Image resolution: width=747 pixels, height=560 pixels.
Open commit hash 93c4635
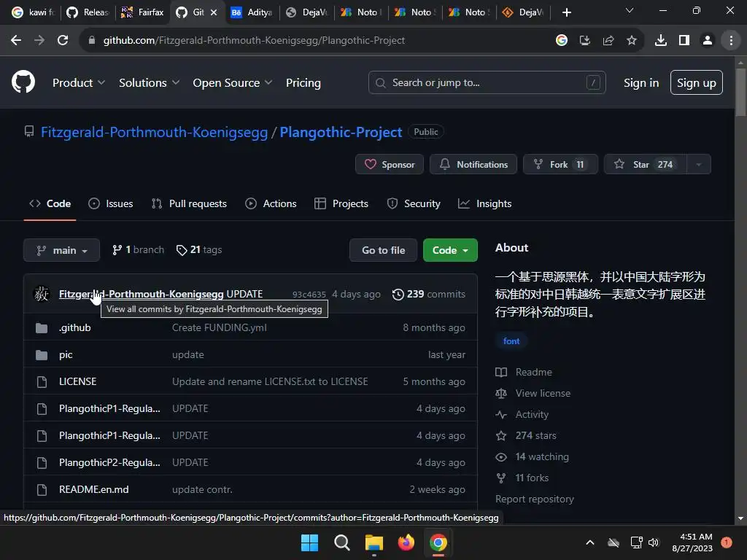point(309,295)
